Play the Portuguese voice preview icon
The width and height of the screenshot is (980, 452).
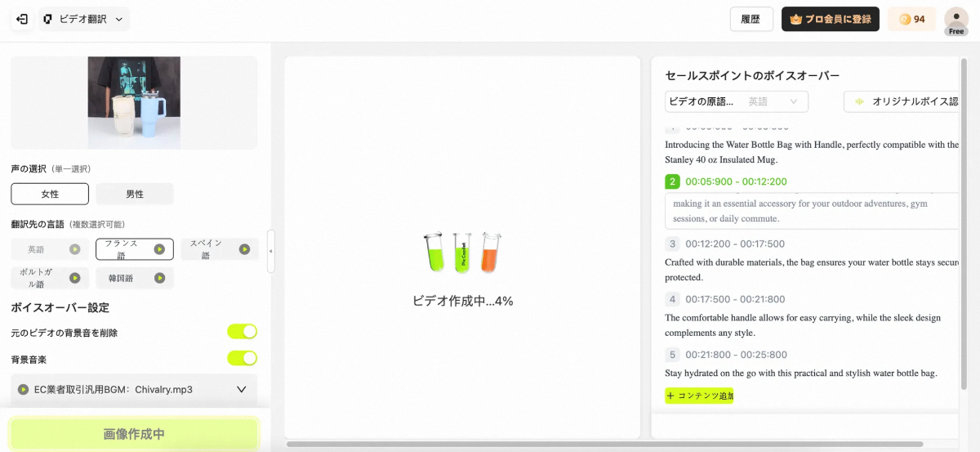[x=75, y=278]
